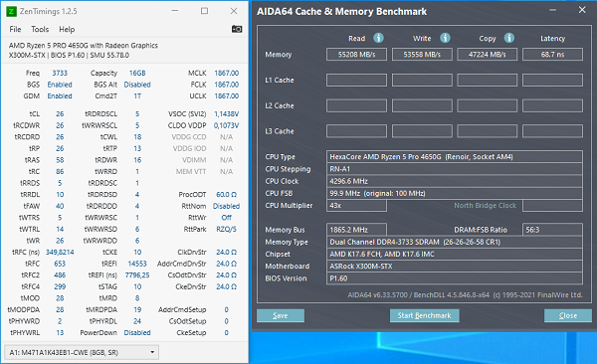This screenshot has height=364, width=597.
Task: Click the Write info icon in AIDA64
Action: click(x=445, y=38)
